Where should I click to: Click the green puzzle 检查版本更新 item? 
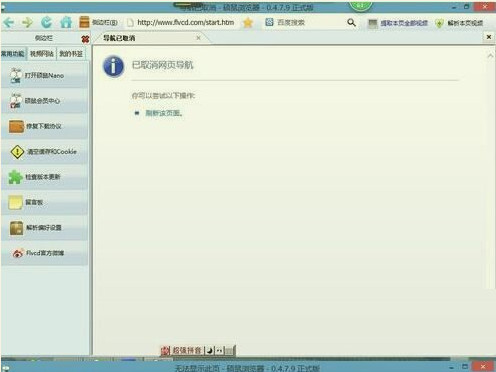click(x=44, y=177)
